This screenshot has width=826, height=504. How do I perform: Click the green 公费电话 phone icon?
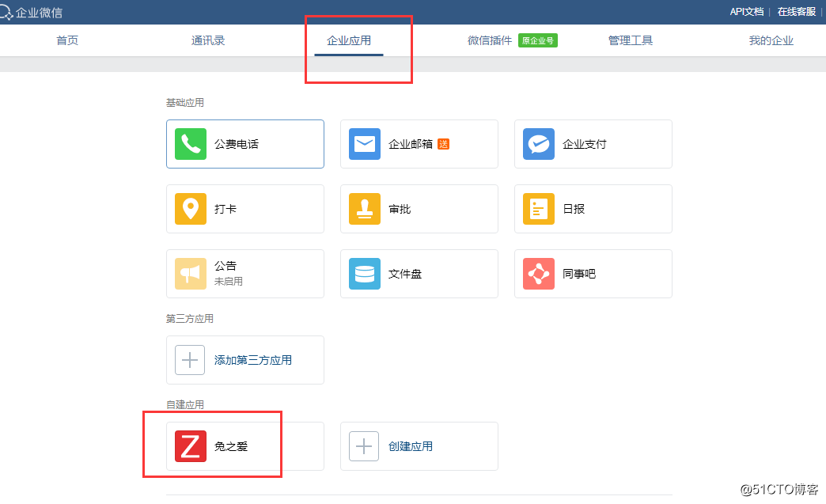(x=190, y=144)
